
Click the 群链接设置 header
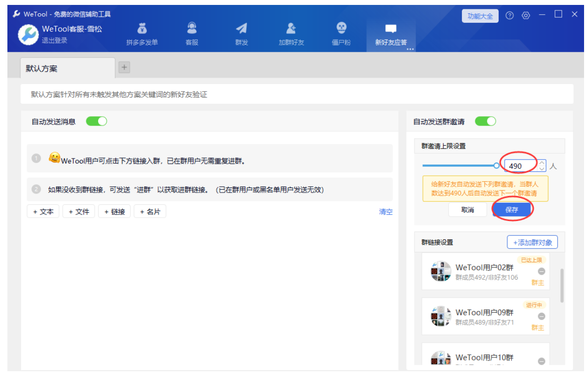[x=437, y=242]
